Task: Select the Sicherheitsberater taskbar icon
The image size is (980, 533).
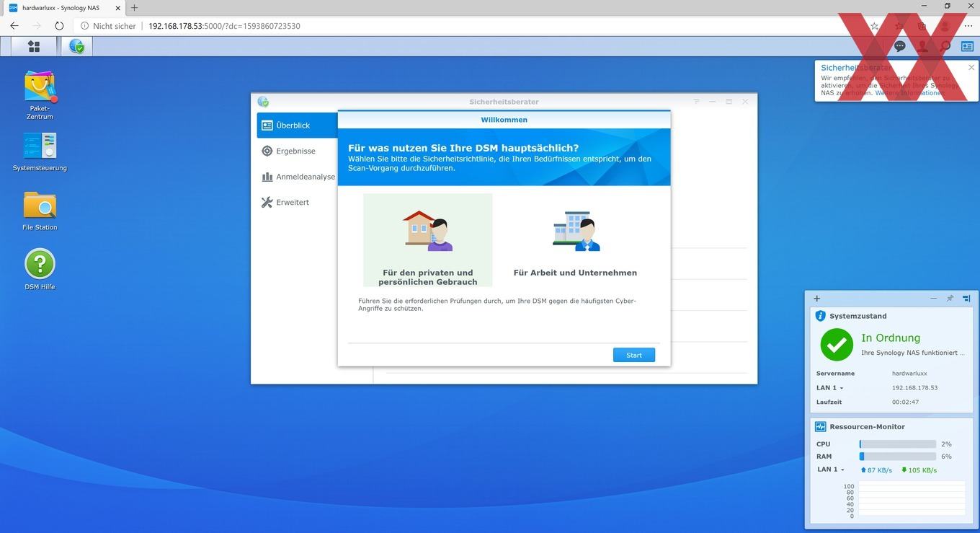Action: (76, 46)
